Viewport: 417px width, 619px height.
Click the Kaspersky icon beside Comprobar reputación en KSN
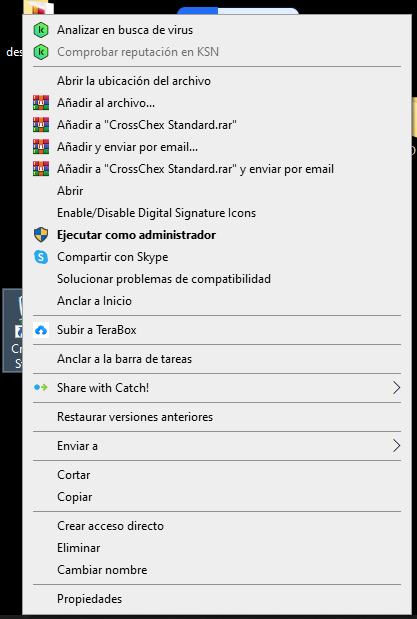coord(41,52)
